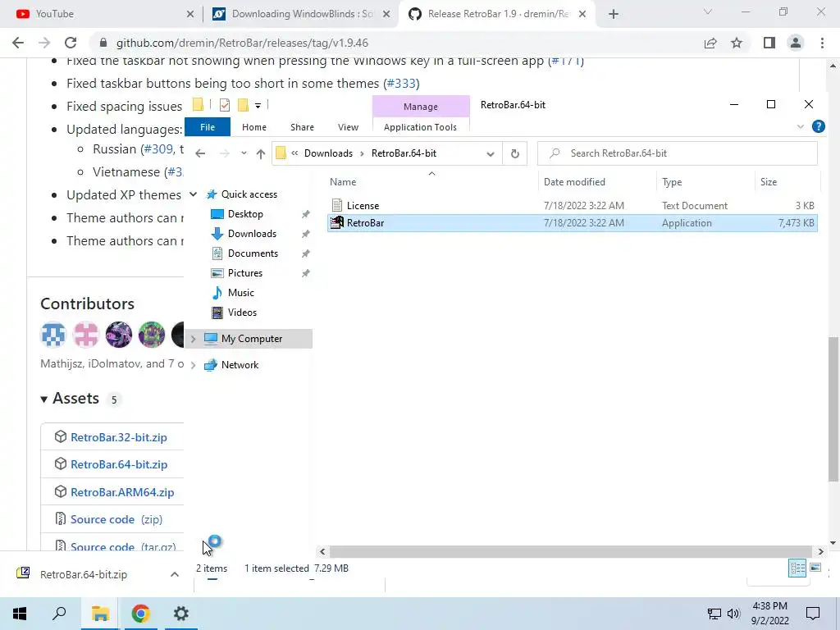Viewport: 840px width, 630px height.
Task: Open a new Chrome tab
Action: (614, 14)
